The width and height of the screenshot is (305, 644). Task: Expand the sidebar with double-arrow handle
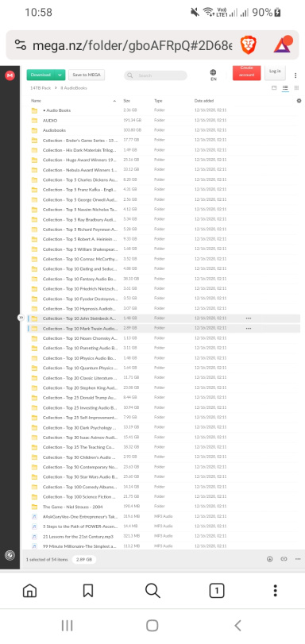pyautogui.click(x=21, y=318)
